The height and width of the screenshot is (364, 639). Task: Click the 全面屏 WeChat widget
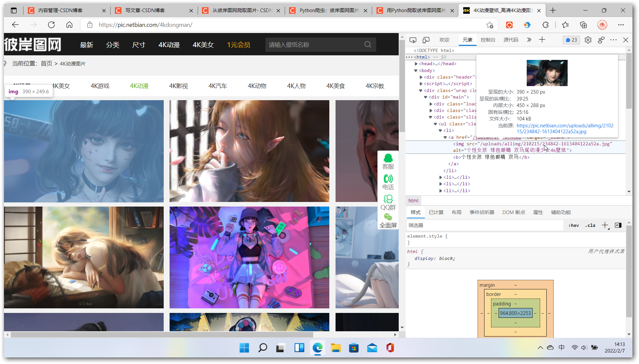(x=388, y=221)
